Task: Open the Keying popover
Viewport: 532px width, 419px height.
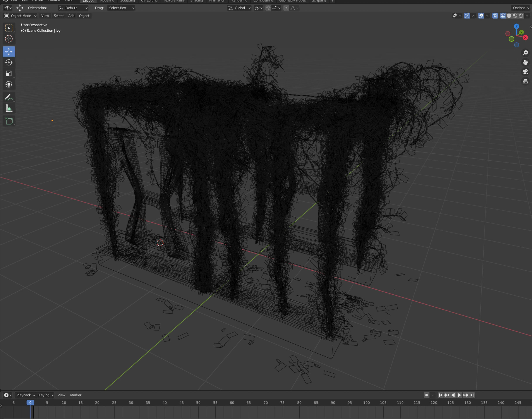Action: tap(46, 395)
